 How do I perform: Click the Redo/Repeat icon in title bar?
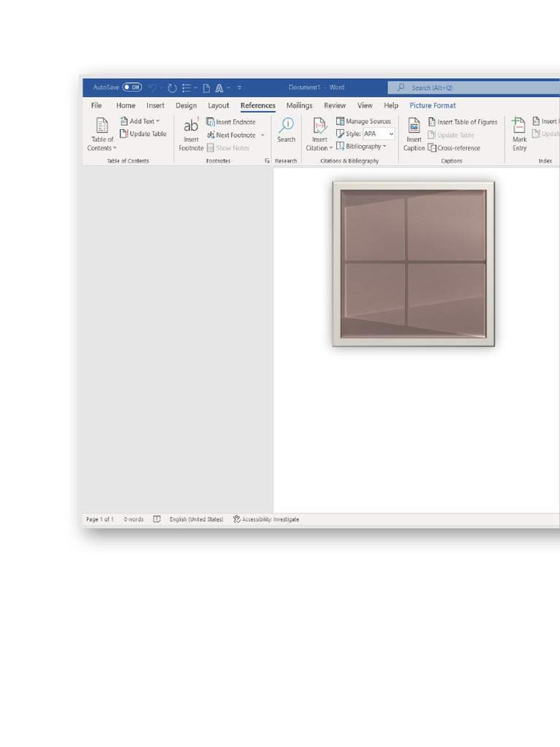172,88
